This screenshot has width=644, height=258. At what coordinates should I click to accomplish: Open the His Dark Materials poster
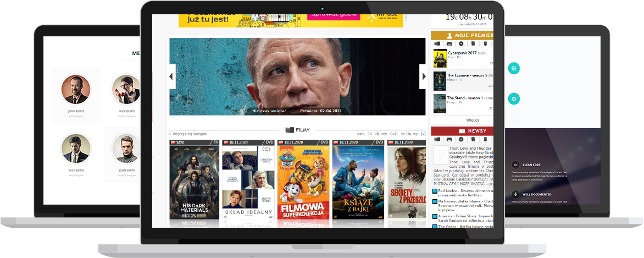(195, 182)
